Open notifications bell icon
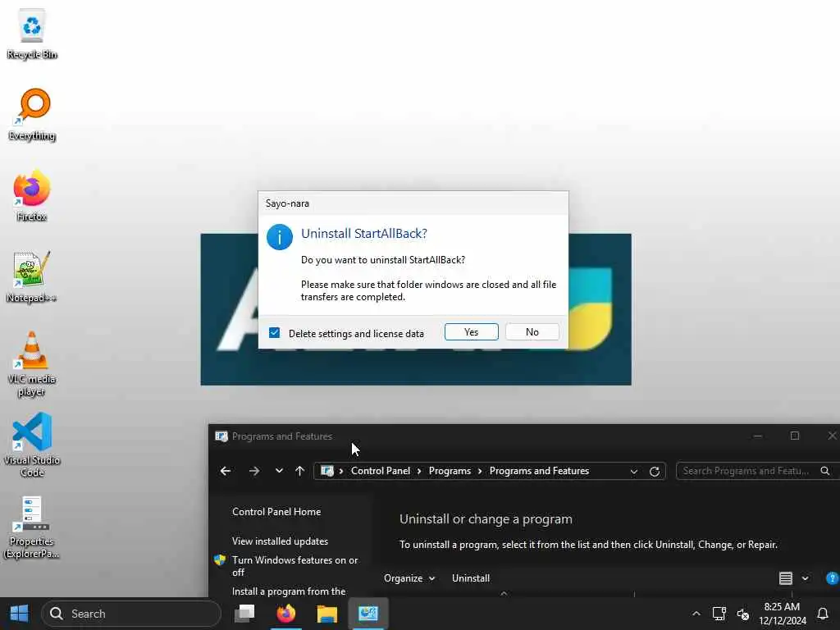This screenshot has width=840, height=630. [822, 614]
